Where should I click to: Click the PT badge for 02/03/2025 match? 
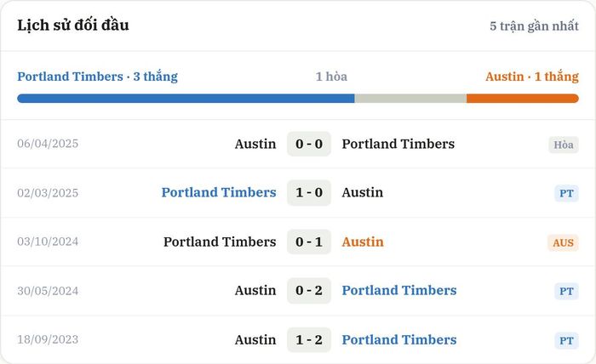(x=566, y=193)
